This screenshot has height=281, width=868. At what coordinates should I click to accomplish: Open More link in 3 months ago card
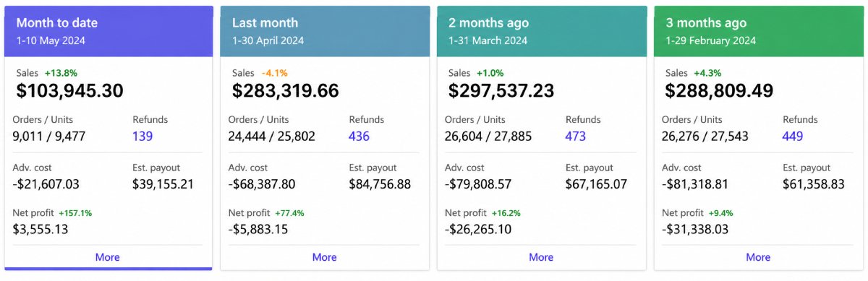pyautogui.click(x=758, y=257)
